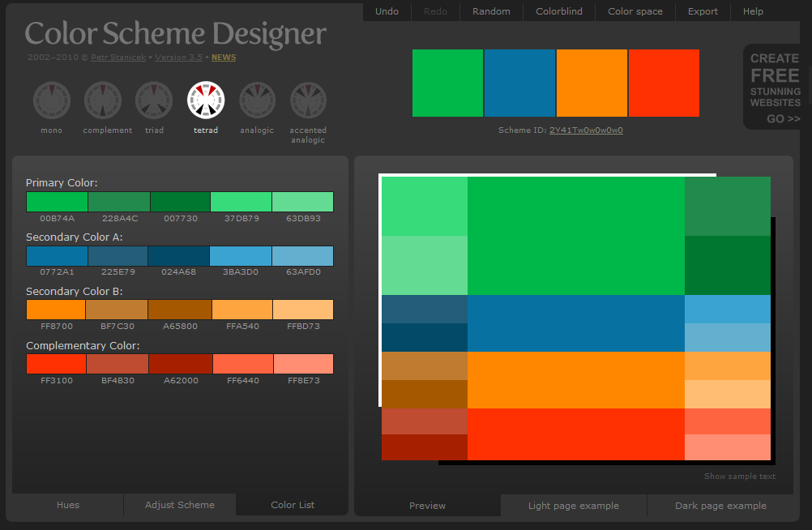The height and width of the screenshot is (530, 812).
Task: Select secondary B swatch A65800
Action: [x=180, y=310]
